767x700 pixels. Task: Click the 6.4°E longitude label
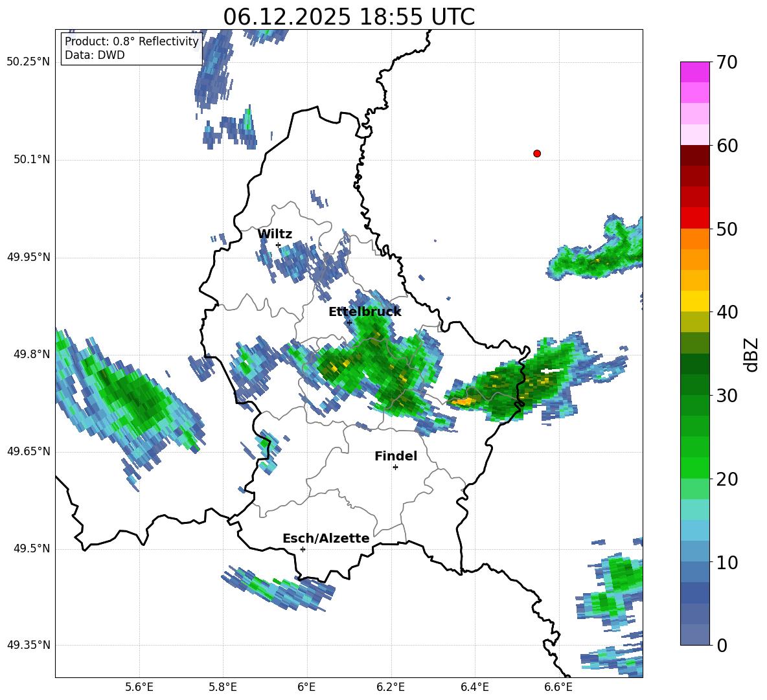coord(474,687)
